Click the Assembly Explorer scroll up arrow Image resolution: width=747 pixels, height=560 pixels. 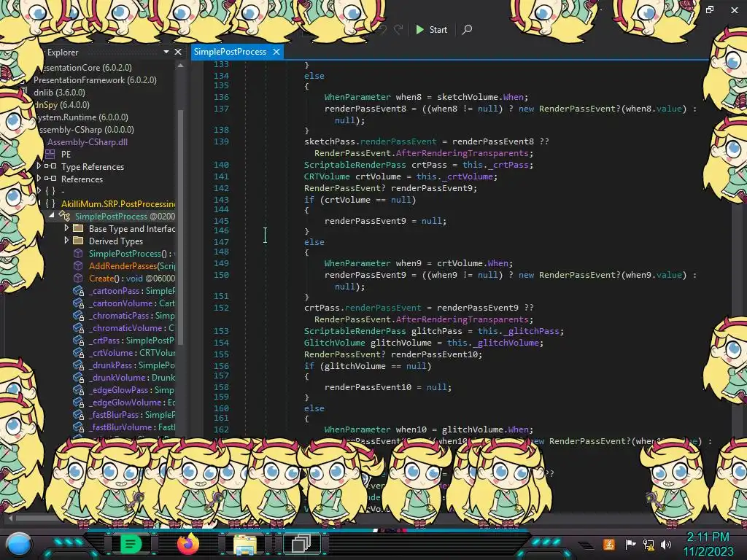pyautogui.click(x=181, y=66)
